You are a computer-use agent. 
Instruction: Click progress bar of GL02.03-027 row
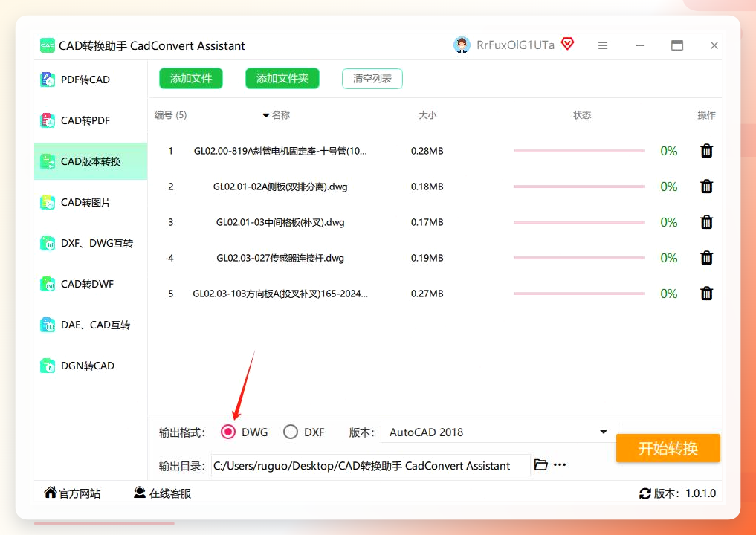[579, 258]
